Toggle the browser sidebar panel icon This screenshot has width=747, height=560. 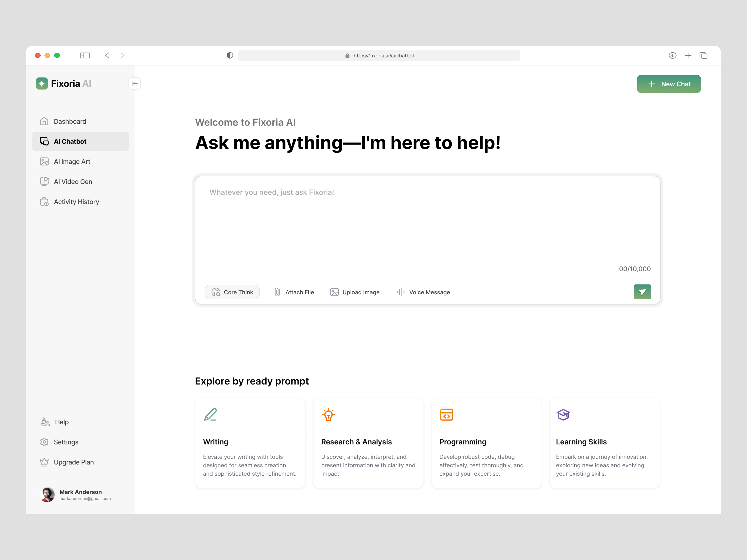pyautogui.click(x=85, y=55)
